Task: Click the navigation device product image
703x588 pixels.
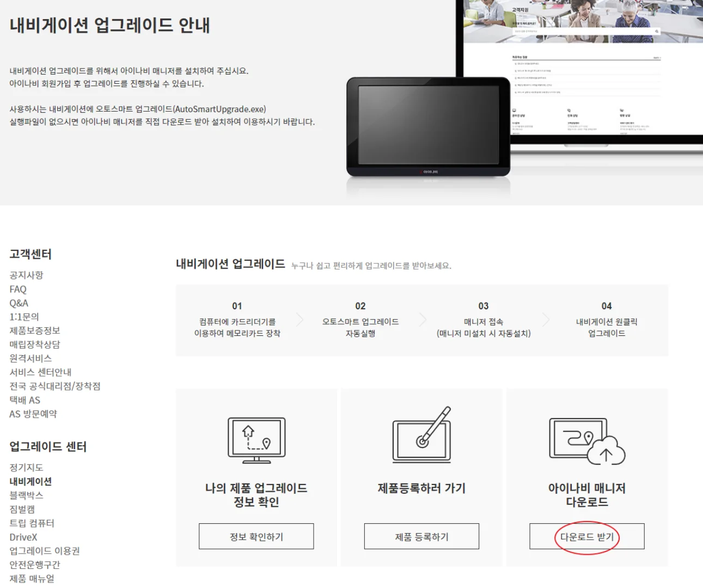Action: (429, 127)
